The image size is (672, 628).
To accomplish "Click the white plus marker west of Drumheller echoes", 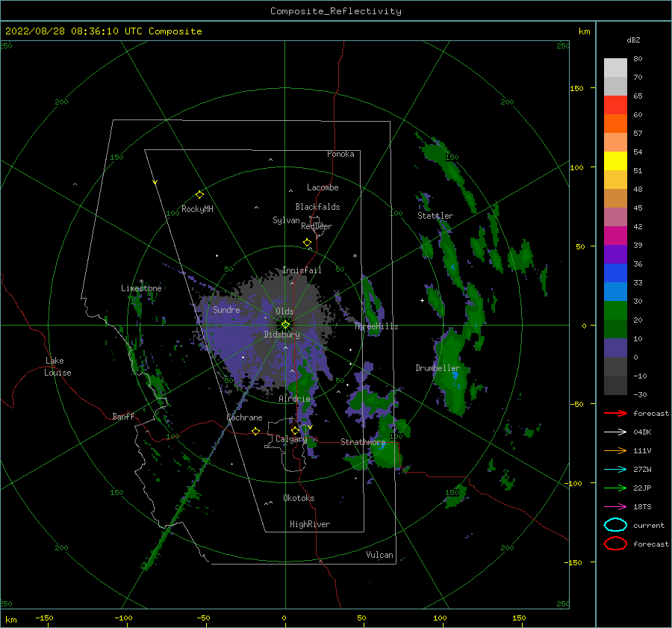I will click(422, 300).
